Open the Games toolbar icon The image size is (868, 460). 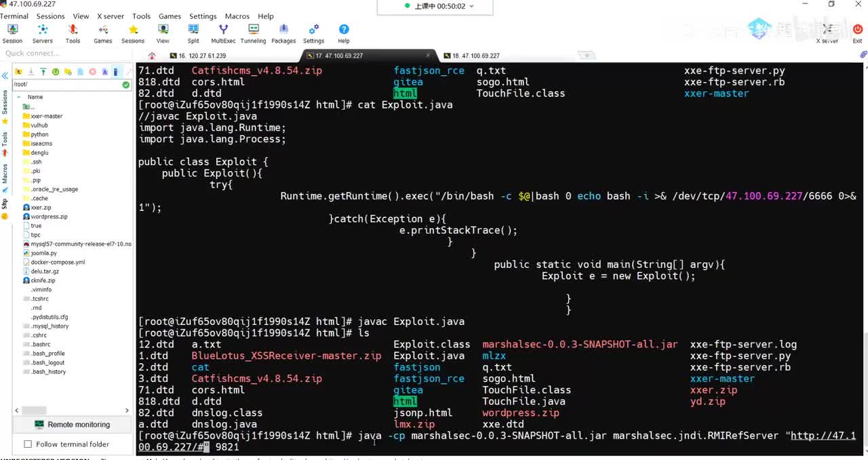click(103, 33)
